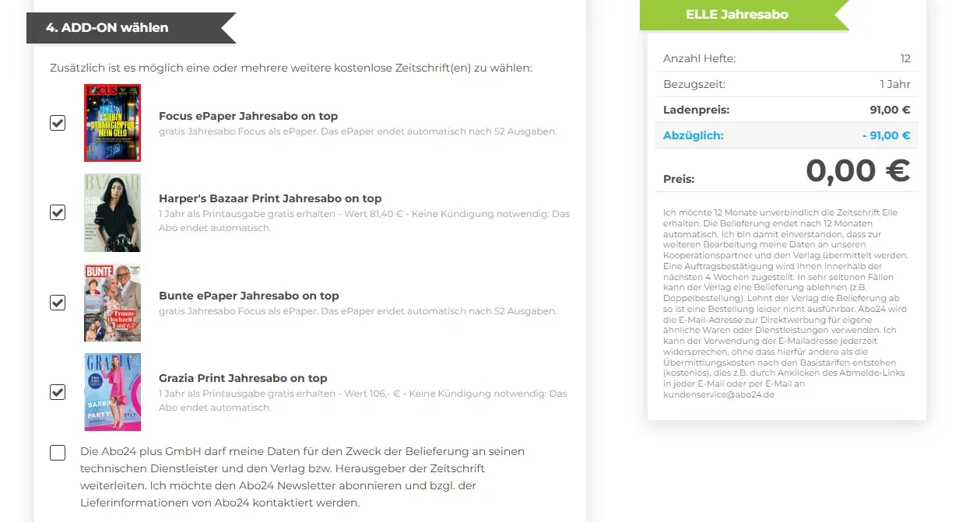Click the dark '4. ADD-ON wählen' header banner

[125, 26]
